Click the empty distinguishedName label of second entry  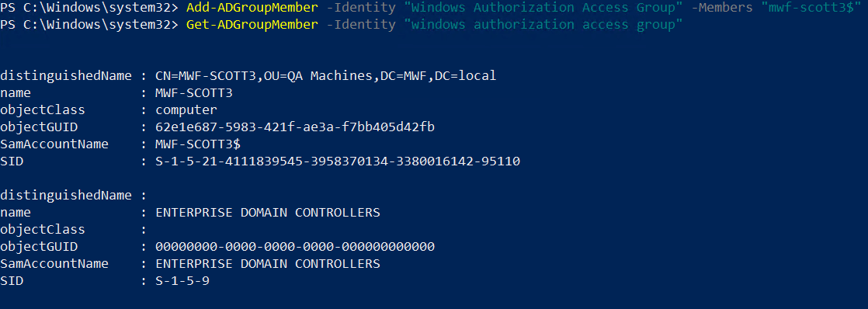pyautogui.click(x=66, y=196)
